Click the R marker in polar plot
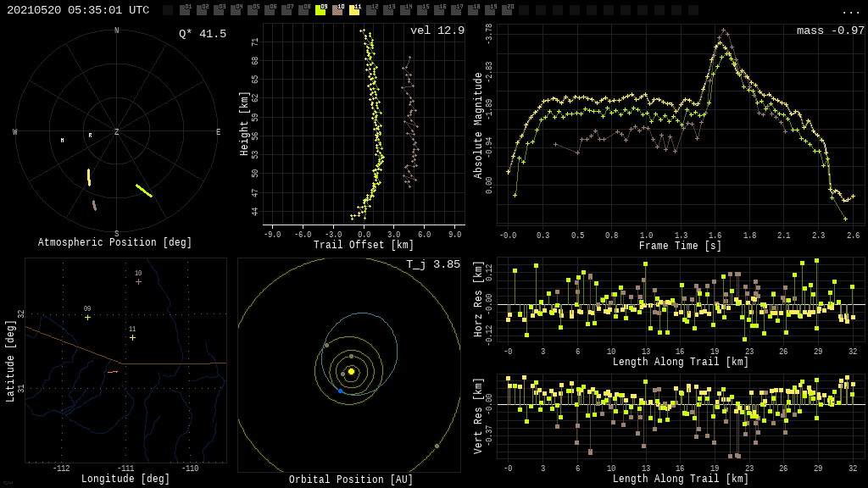This screenshot has width=868, height=488. (90, 136)
